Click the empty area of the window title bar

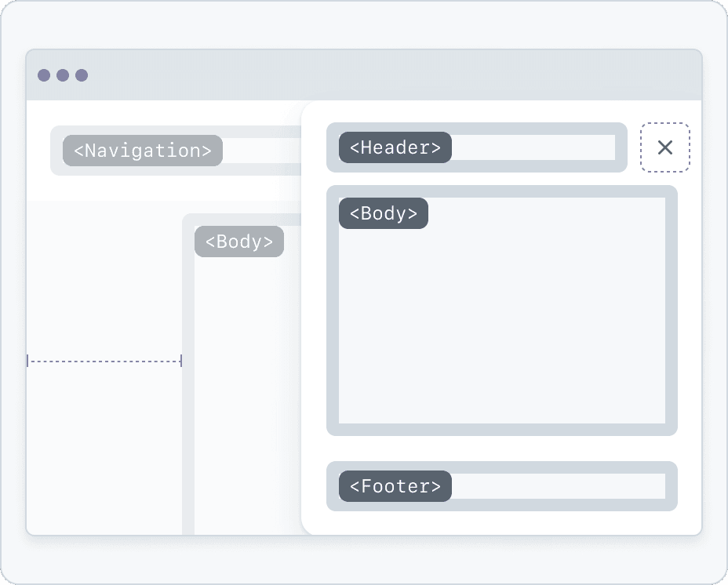click(392, 75)
